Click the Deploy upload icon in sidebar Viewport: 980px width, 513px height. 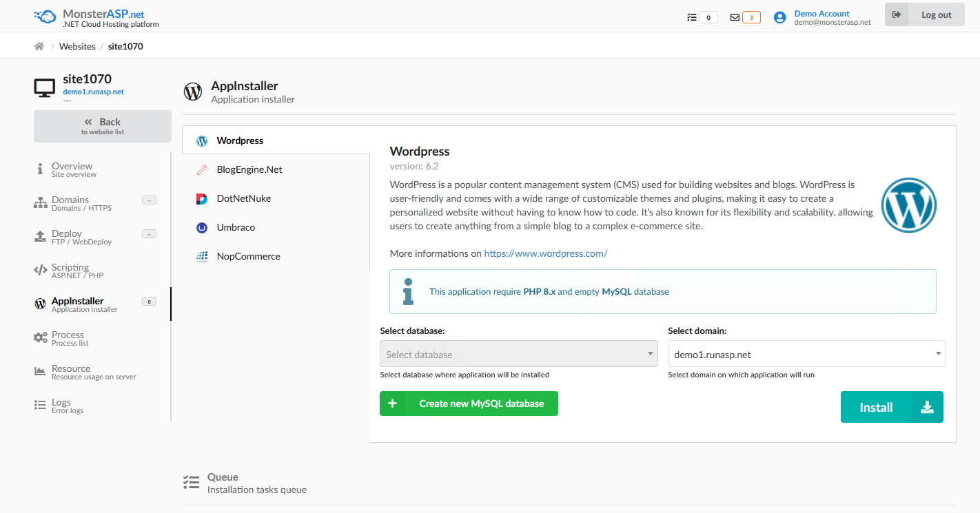coord(41,237)
